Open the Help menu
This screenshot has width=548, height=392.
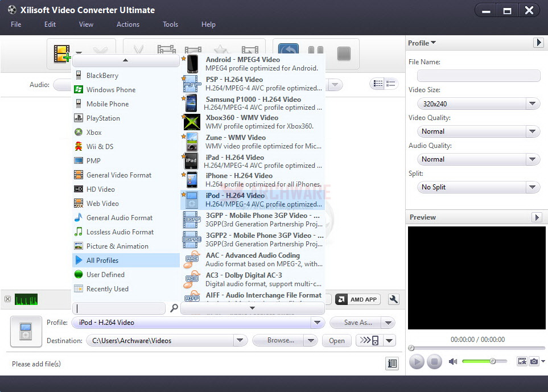(x=208, y=24)
